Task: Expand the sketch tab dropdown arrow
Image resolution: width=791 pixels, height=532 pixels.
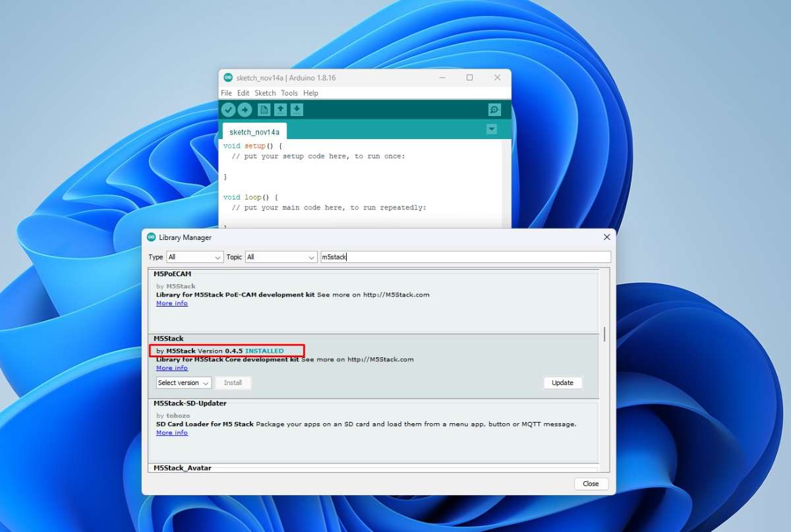Action: (x=491, y=129)
